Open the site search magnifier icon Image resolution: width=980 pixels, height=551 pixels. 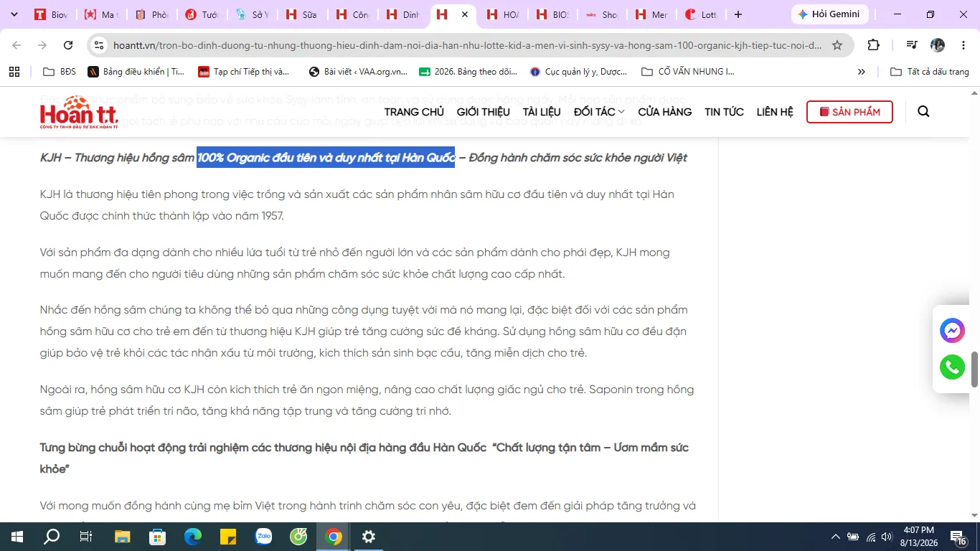[923, 112]
